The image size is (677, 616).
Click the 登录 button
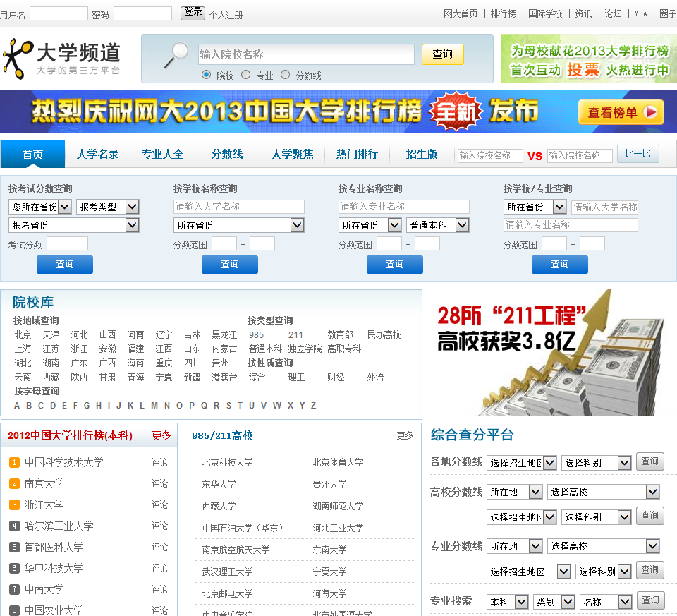[x=193, y=13]
